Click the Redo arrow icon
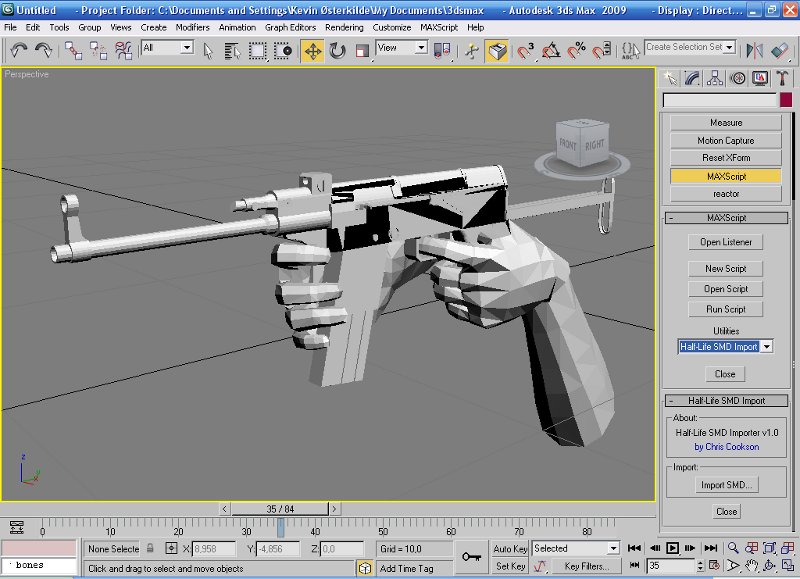This screenshot has height=579, width=800. click(44, 51)
